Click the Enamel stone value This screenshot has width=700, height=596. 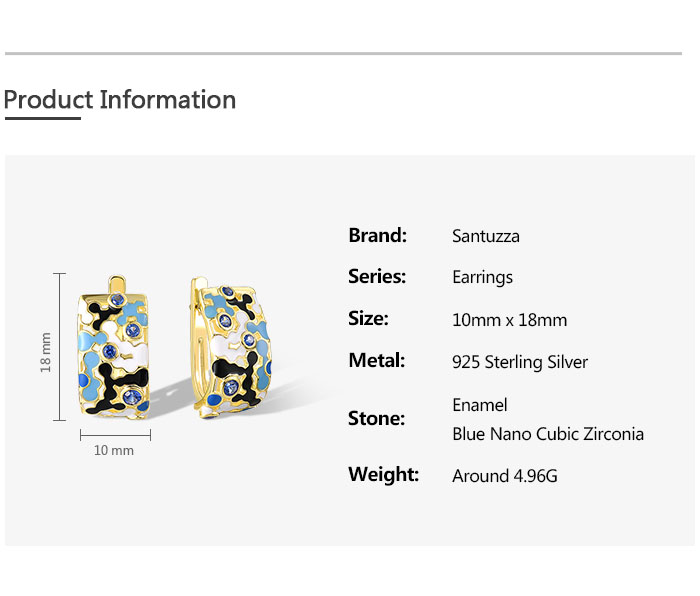[480, 405]
